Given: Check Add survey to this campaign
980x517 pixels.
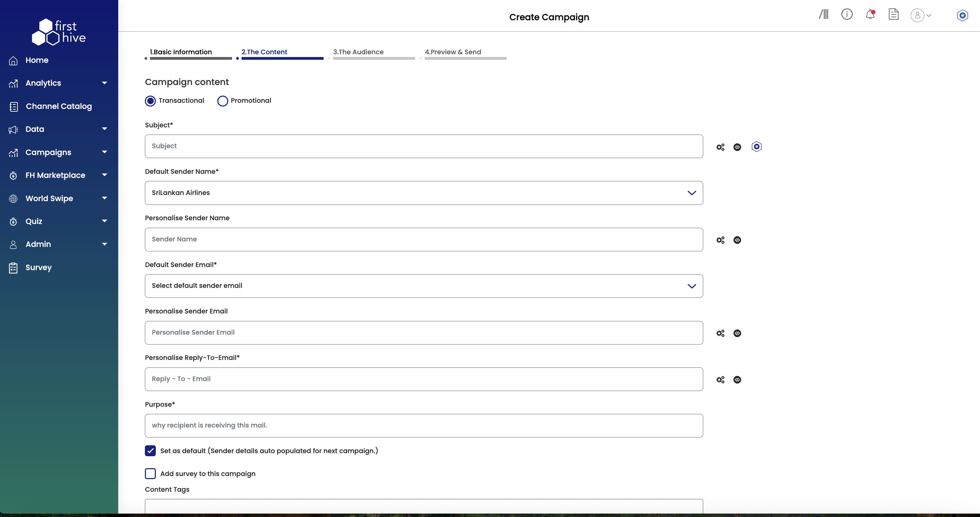Looking at the screenshot, I should coord(150,473).
